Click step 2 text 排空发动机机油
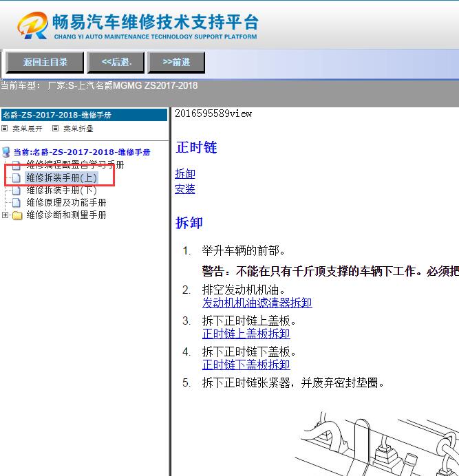 (244, 290)
